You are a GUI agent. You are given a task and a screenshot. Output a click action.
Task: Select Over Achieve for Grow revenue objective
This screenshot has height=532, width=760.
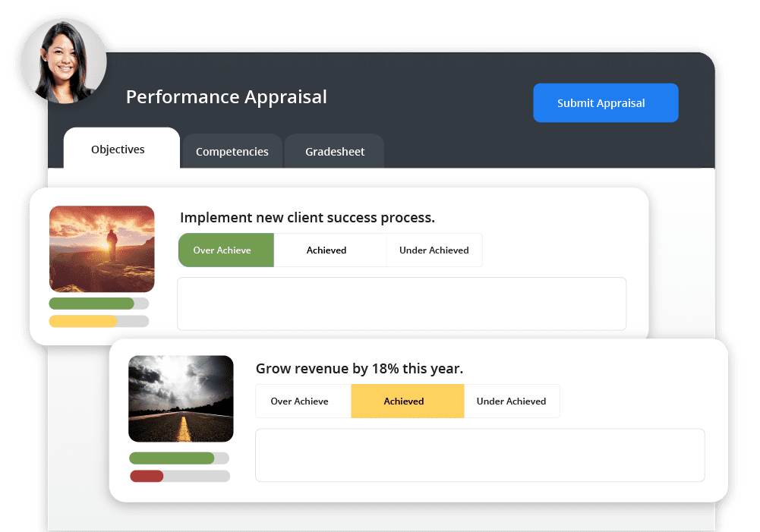point(304,401)
